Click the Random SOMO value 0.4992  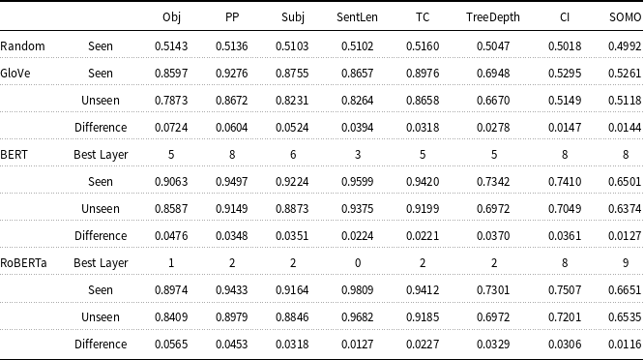(625, 46)
